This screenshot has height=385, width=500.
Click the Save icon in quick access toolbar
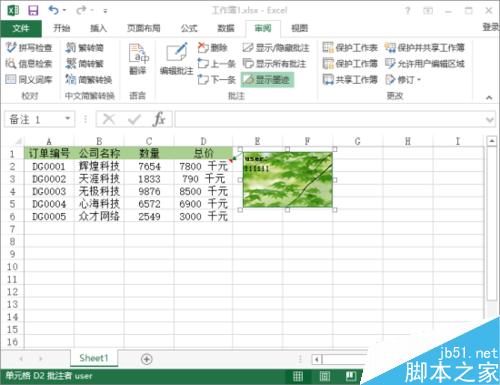(33, 11)
